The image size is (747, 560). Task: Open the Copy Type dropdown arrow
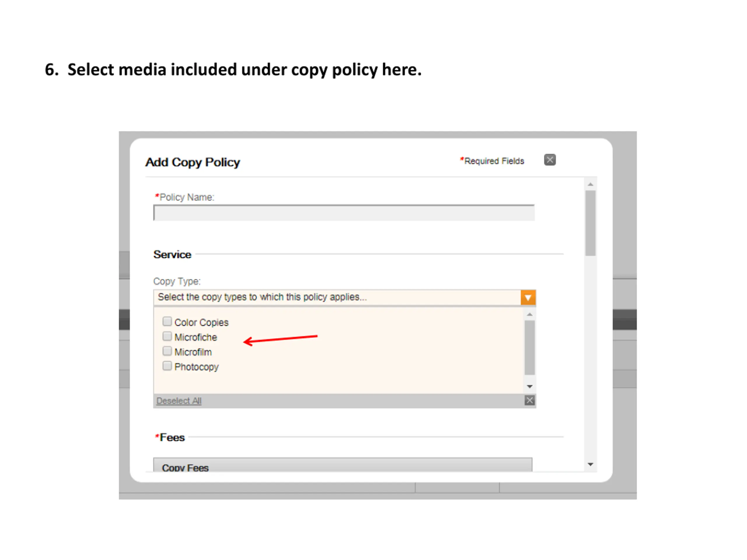528,298
